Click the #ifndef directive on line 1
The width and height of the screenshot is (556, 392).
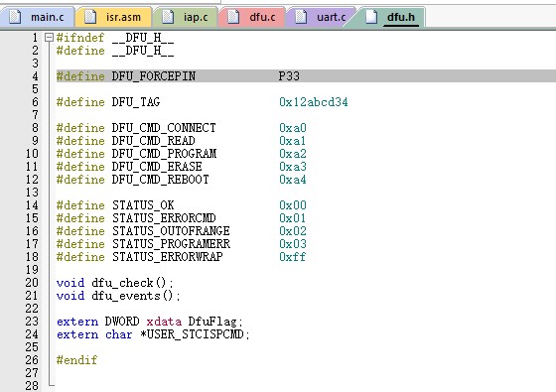(80, 38)
